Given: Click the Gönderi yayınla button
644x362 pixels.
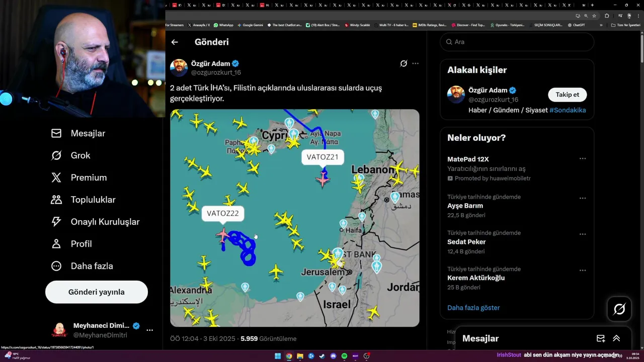Looking at the screenshot, I should (97, 292).
